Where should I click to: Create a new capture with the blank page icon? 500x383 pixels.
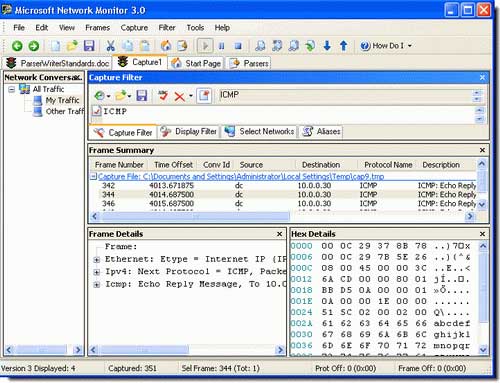point(55,46)
